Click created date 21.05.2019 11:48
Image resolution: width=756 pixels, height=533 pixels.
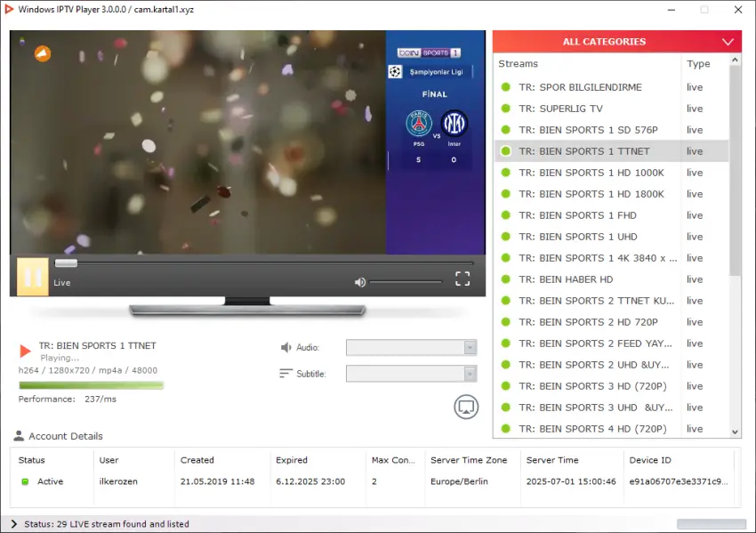point(217,481)
